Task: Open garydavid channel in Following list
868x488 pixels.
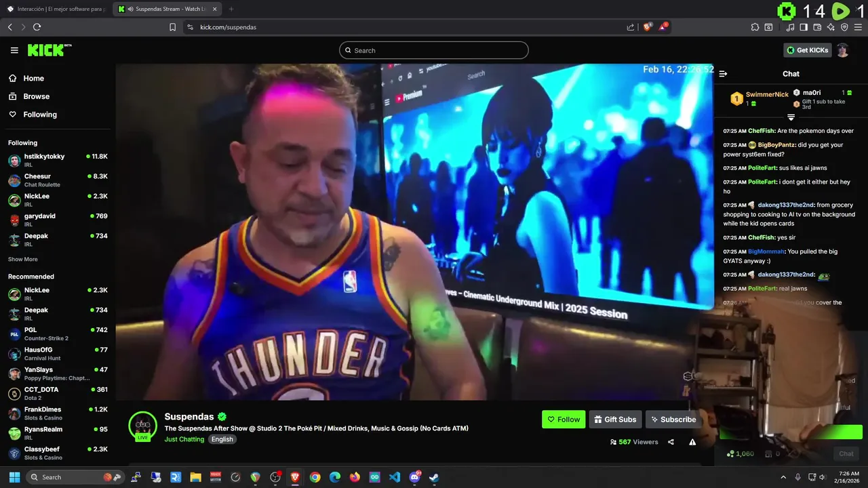Action: tap(58, 220)
